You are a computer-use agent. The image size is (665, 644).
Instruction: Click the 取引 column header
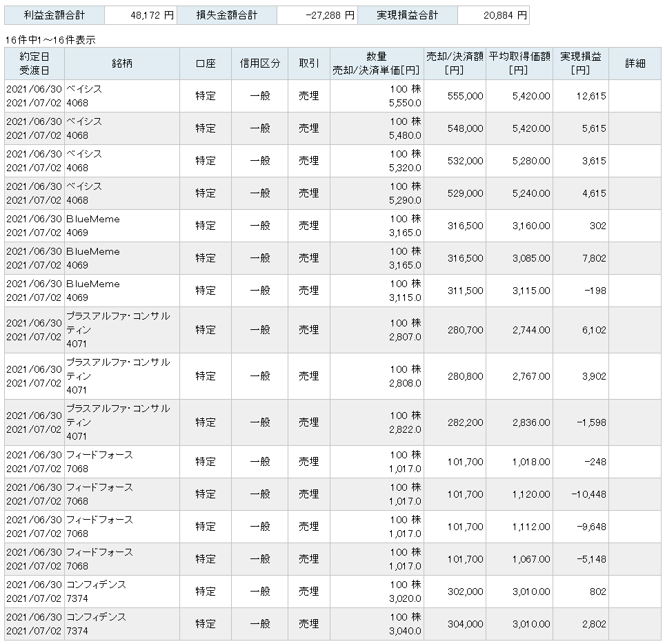pyautogui.click(x=309, y=64)
